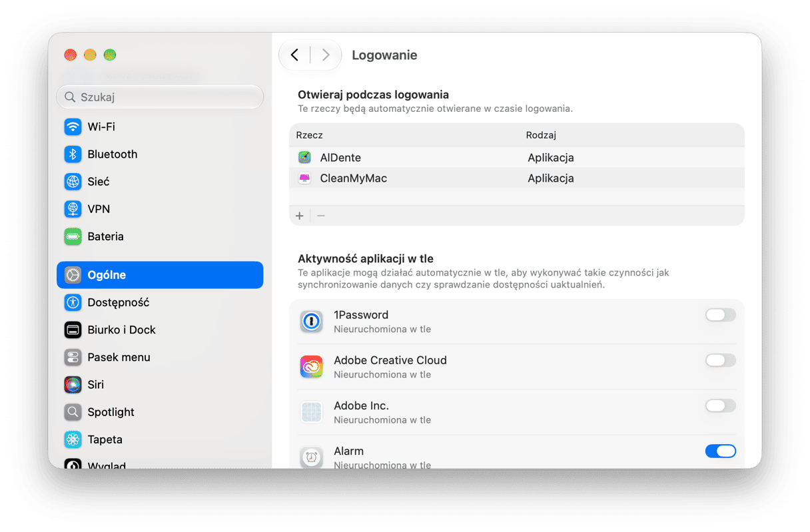
Task: Click the Siri label in sidebar
Action: [x=96, y=384]
